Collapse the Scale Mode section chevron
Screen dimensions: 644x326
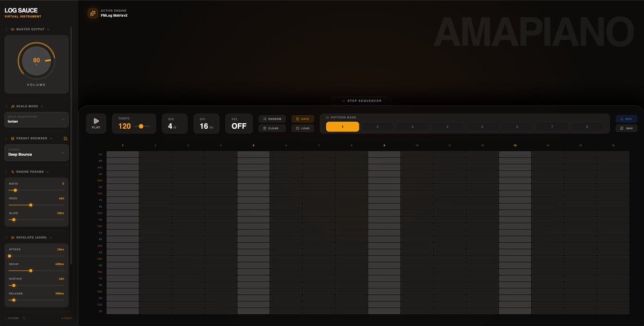click(x=42, y=106)
